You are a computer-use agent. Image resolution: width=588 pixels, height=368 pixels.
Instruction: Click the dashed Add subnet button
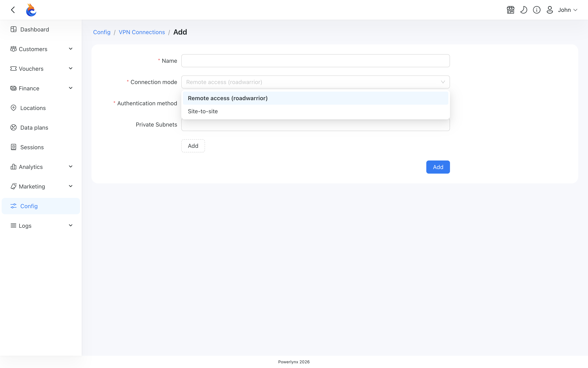[x=193, y=146]
